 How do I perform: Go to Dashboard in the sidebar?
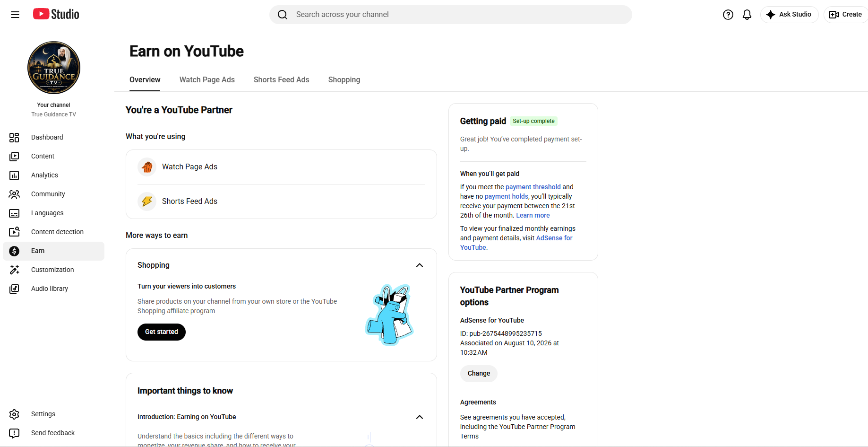pyautogui.click(x=47, y=137)
